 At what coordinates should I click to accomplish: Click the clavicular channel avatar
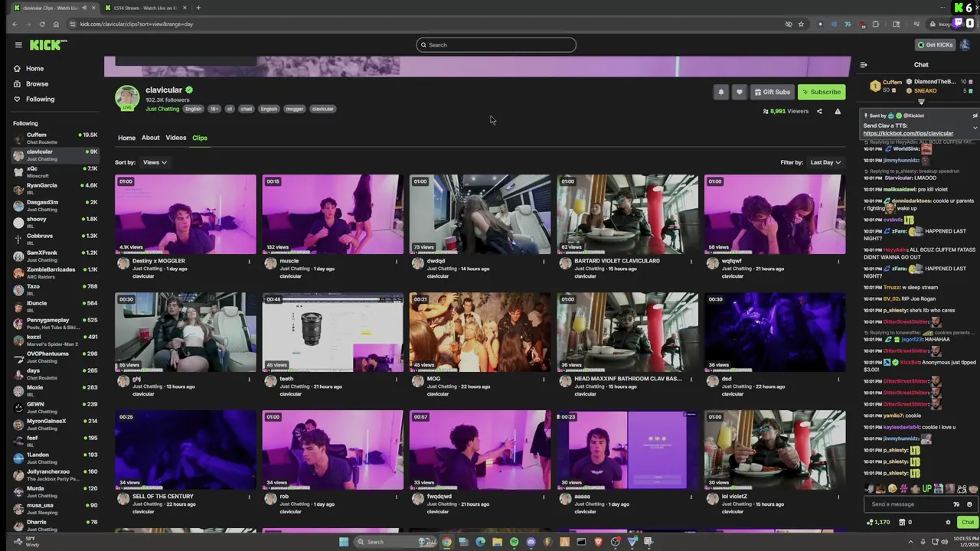127,97
